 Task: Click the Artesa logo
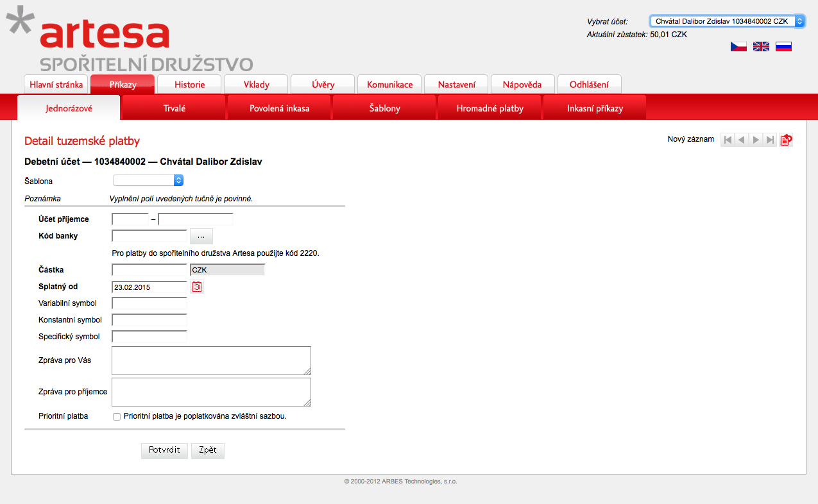pos(130,38)
